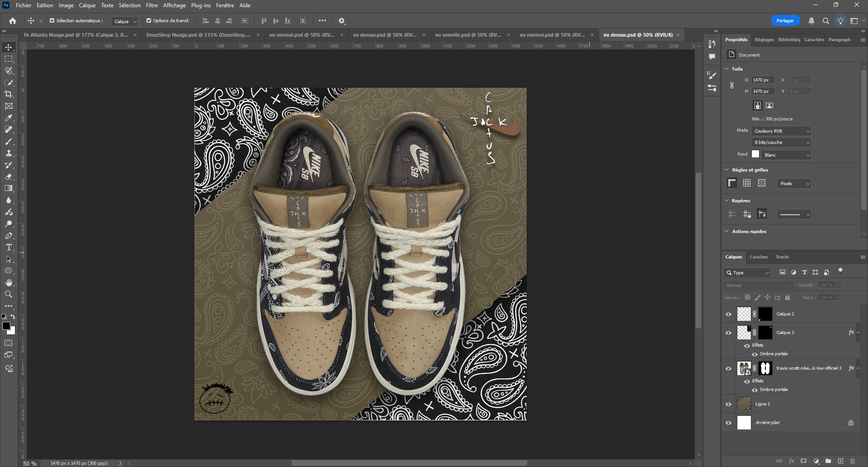Select the Move tool
Viewport: 868px width, 467px height.
pyautogui.click(x=9, y=47)
